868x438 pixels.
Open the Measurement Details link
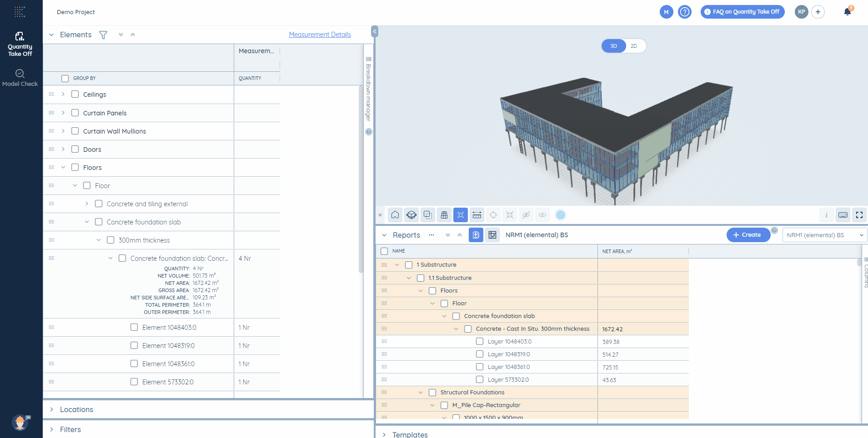320,35
